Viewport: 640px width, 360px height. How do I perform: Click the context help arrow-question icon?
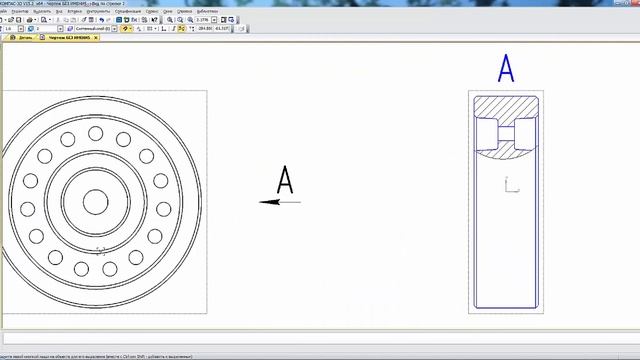[155, 20]
